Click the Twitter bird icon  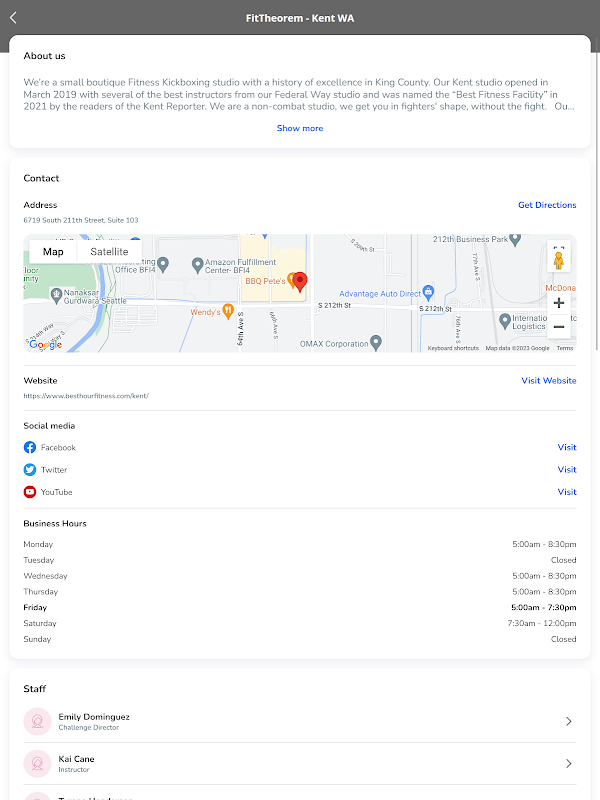click(x=30, y=469)
